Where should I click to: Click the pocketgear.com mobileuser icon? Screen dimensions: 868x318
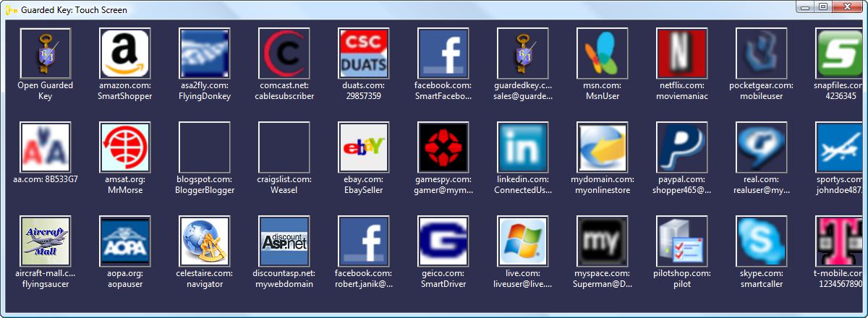coord(762,53)
